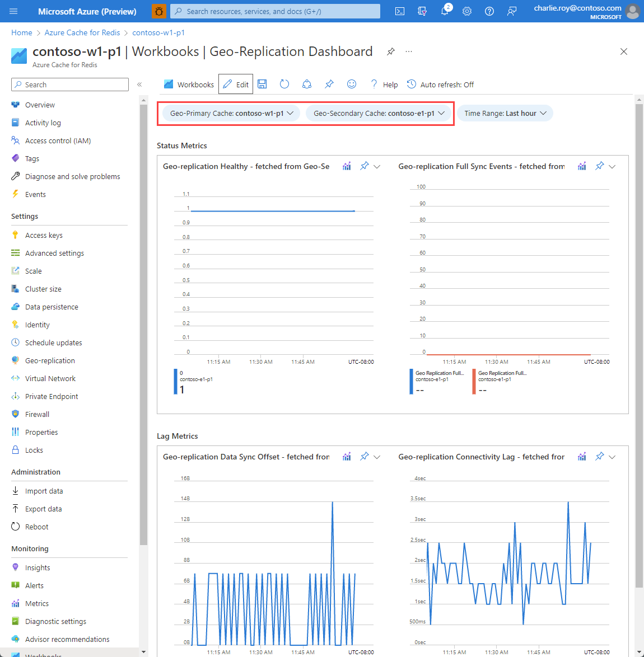
Task: Open Azure portal notifications bell
Action: (445, 11)
